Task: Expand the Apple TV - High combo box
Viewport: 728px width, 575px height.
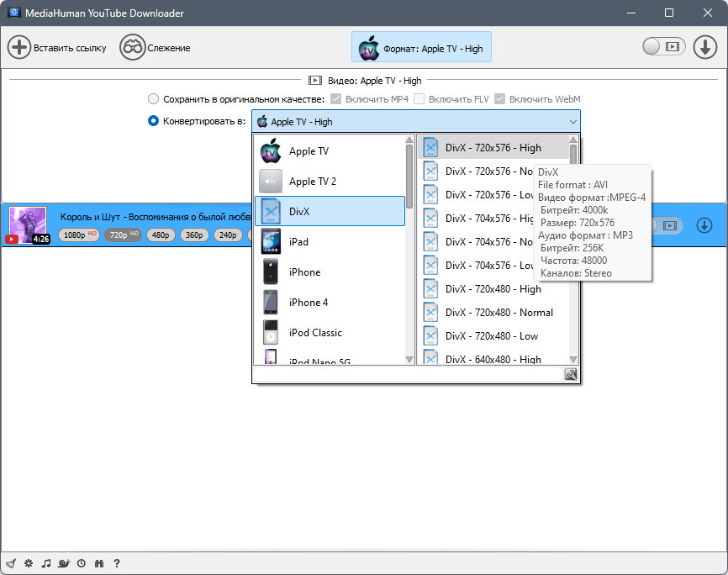Action: [416, 122]
